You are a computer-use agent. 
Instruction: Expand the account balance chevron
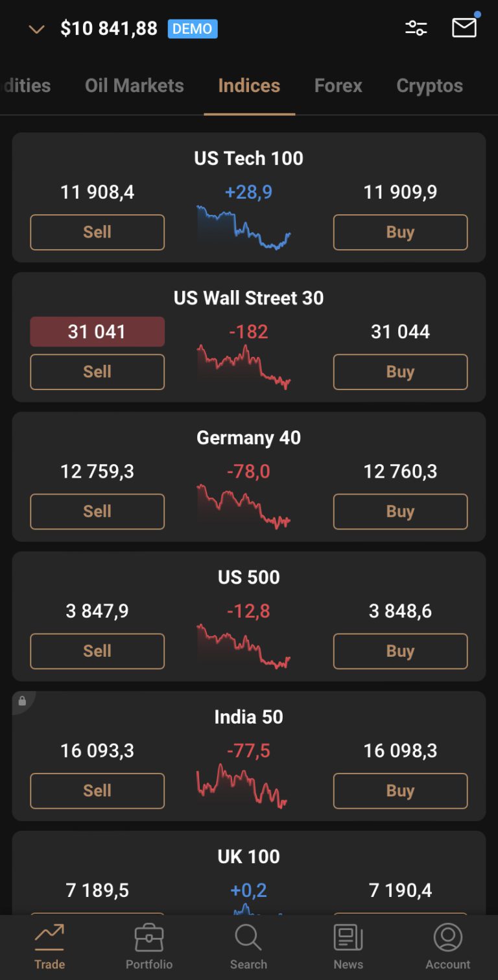(x=37, y=29)
